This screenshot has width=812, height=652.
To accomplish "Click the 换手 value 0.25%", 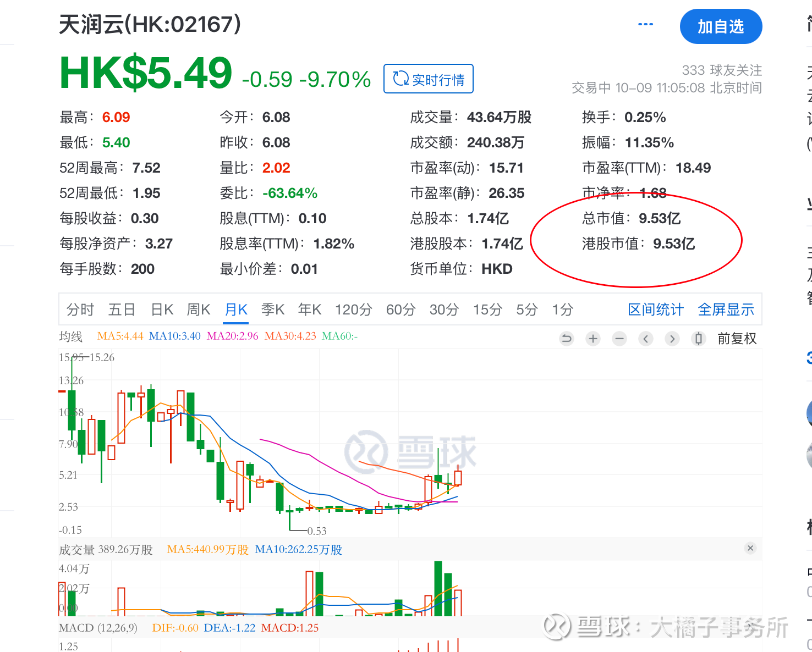I will pos(645,117).
